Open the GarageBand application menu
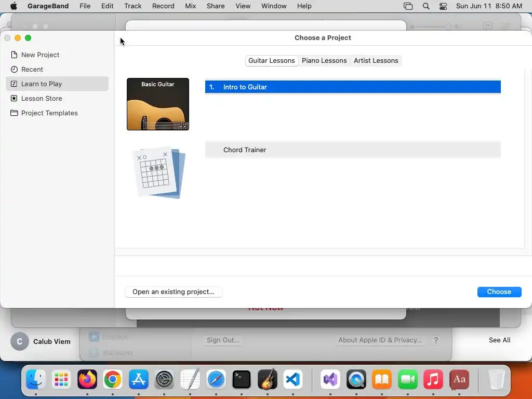The image size is (532, 399). [48, 6]
